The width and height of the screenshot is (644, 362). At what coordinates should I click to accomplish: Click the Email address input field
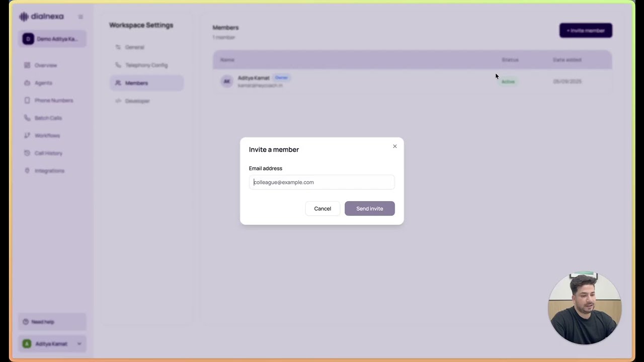coord(321,182)
